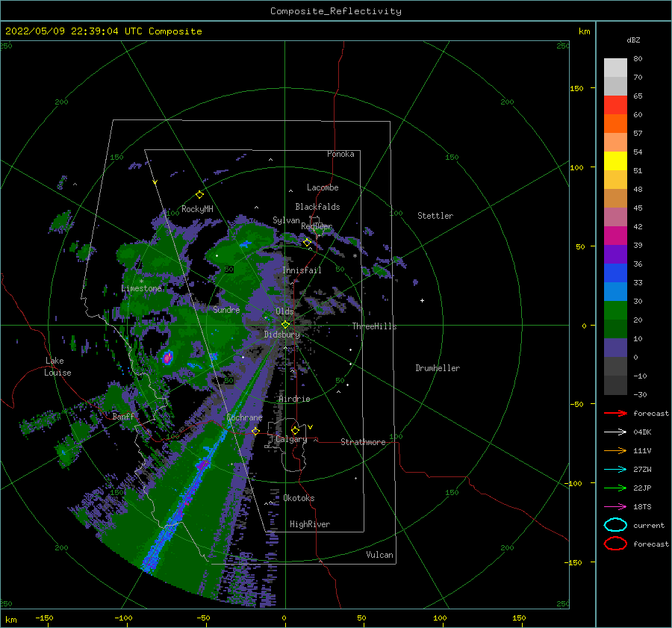Click the yellow diamond marker near RedDeer
672x628 pixels.
(307, 243)
